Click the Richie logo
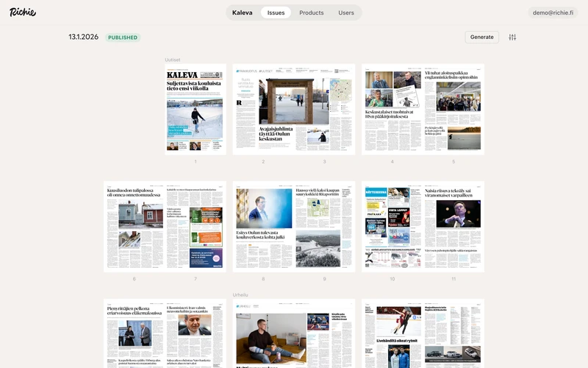The height and width of the screenshot is (368, 588). click(x=23, y=12)
